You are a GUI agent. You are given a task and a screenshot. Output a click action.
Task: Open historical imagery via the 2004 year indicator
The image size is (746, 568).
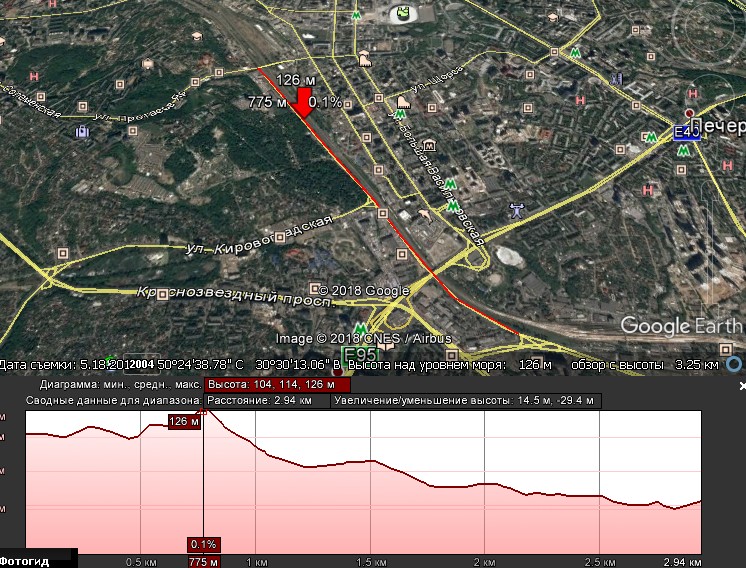coord(141,365)
